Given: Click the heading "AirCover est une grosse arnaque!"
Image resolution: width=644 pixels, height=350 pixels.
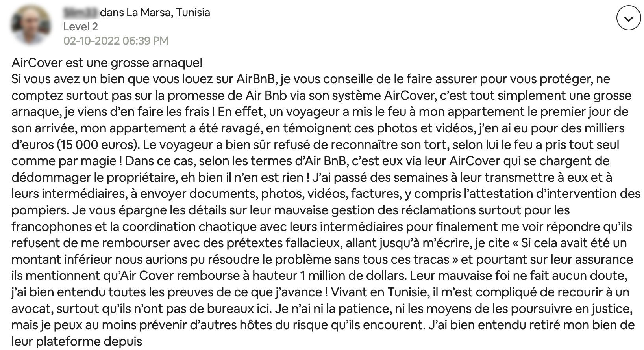Looking at the screenshot, I should (107, 63).
